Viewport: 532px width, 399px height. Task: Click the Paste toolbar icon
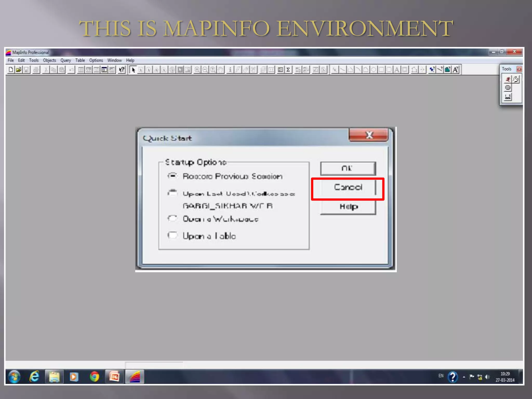coord(62,70)
